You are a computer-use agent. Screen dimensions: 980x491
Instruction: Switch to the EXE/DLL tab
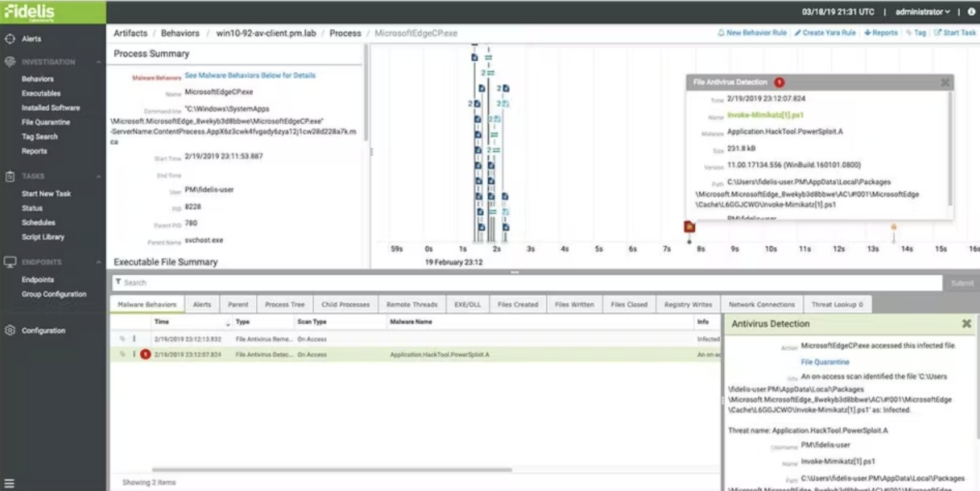[468, 305]
